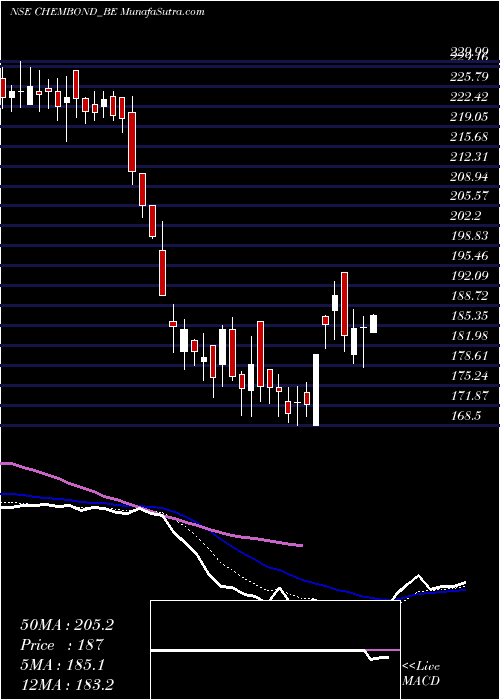Click inside the Live MACD inset box
Viewport: 500px width, 700px height.
pos(275,650)
